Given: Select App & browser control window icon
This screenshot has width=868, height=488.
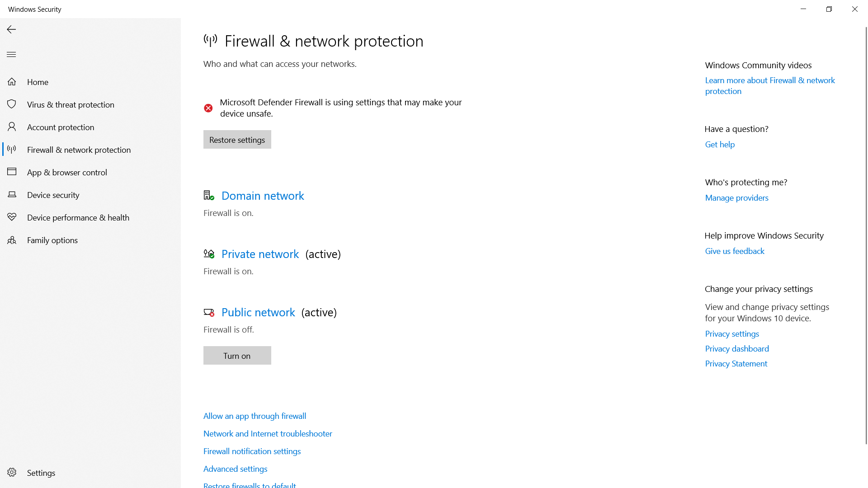Looking at the screenshot, I should pyautogui.click(x=12, y=172).
